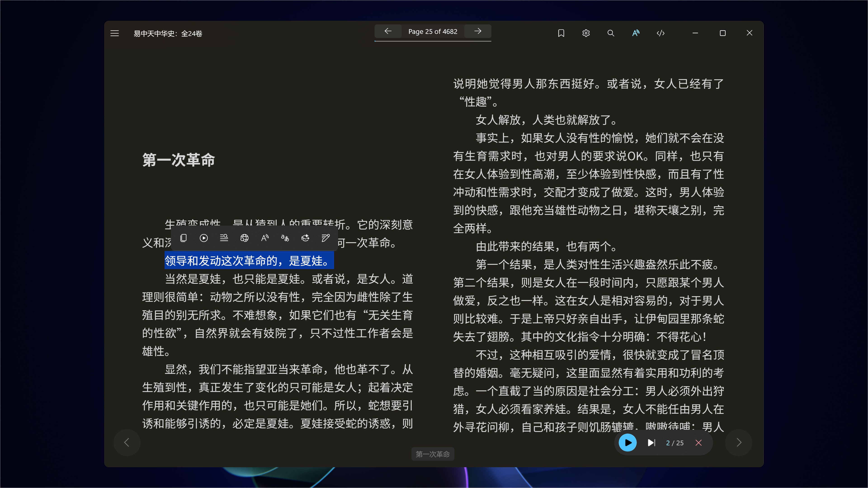Open the navigation hamburger menu

pyautogui.click(x=115, y=33)
